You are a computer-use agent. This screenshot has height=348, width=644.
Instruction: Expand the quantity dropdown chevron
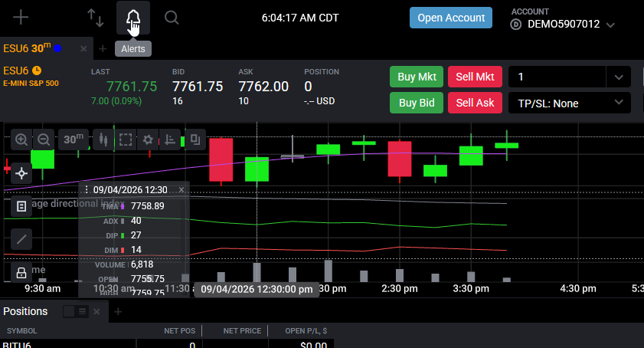(619, 77)
